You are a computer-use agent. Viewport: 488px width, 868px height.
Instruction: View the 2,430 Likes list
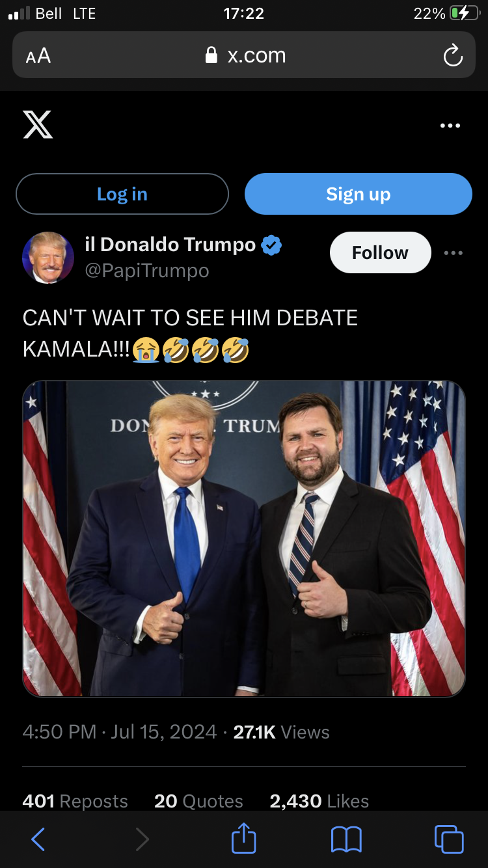click(x=319, y=801)
